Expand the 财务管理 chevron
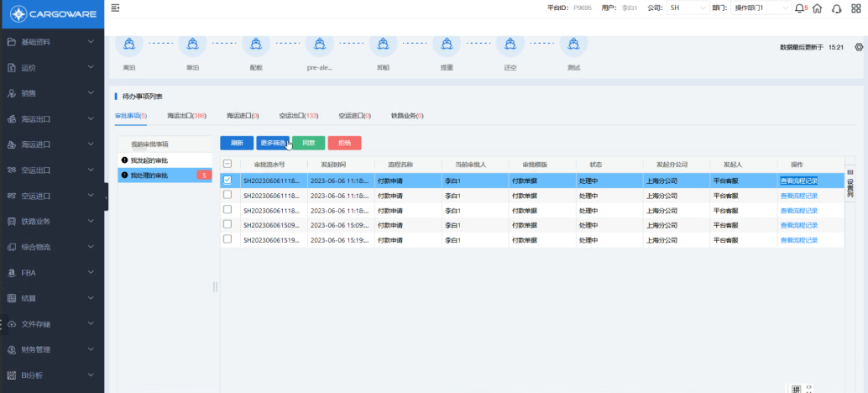 (92, 349)
